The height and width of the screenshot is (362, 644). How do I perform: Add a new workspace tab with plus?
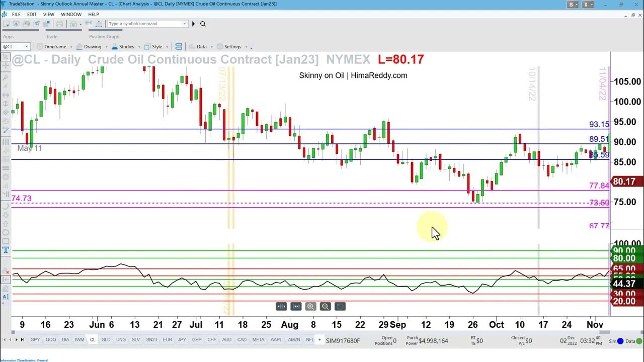tap(319, 340)
